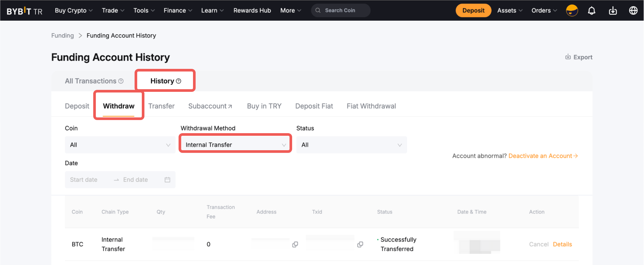This screenshot has height=265, width=644.
Task: Open Details for the BTC transfer
Action: click(562, 244)
